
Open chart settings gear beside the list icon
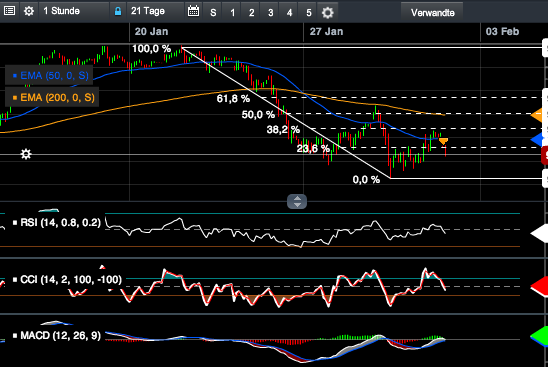pos(29,11)
